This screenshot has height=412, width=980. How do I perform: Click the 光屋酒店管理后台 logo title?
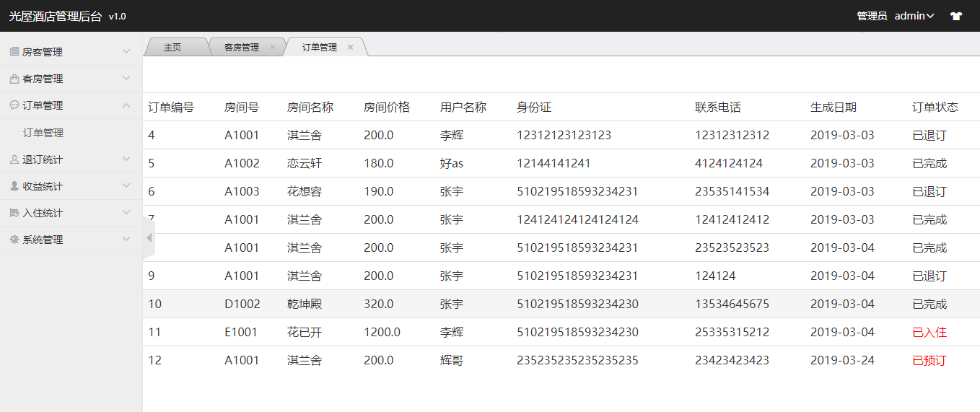point(56,16)
